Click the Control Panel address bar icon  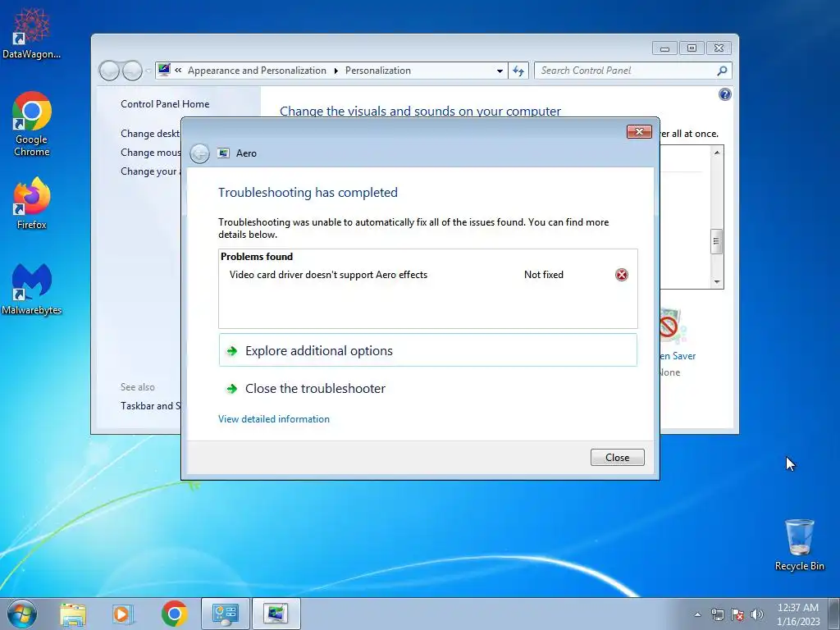click(164, 71)
